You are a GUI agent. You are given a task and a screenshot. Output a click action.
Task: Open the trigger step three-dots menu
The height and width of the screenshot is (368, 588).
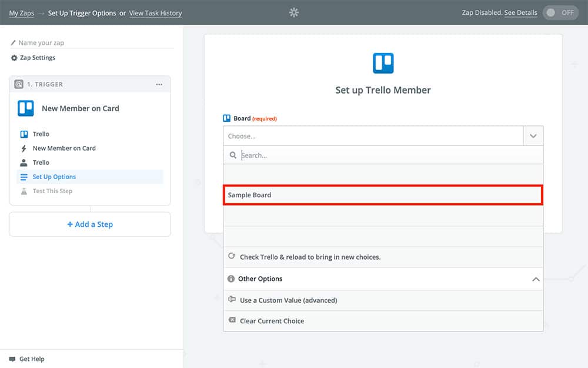(x=159, y=84)
